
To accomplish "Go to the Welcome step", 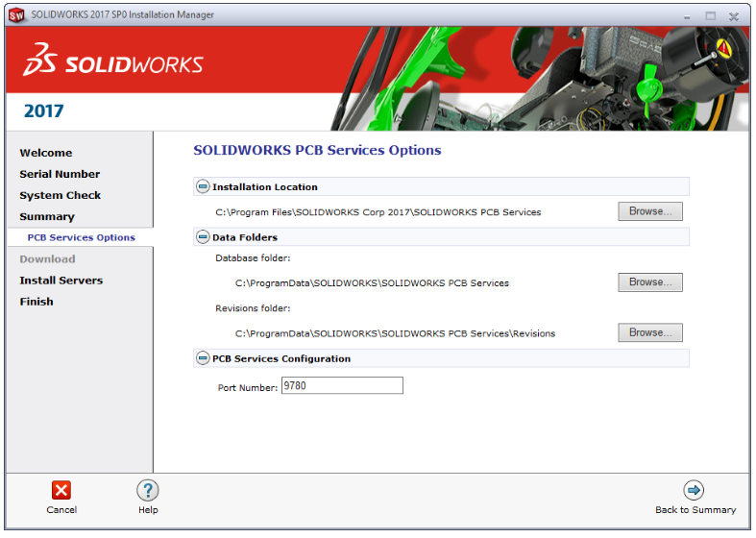I will point(46,153).
